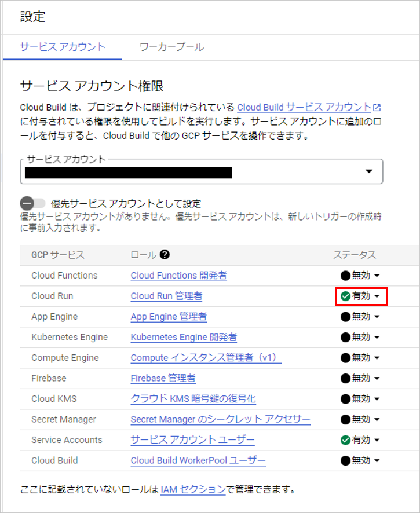Expand Secret Manager status dropdown

(360, 419)
